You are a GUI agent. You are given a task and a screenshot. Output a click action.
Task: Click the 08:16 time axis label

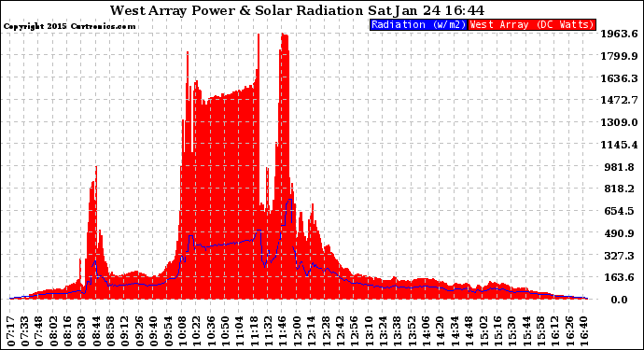(x=68, y=331)
